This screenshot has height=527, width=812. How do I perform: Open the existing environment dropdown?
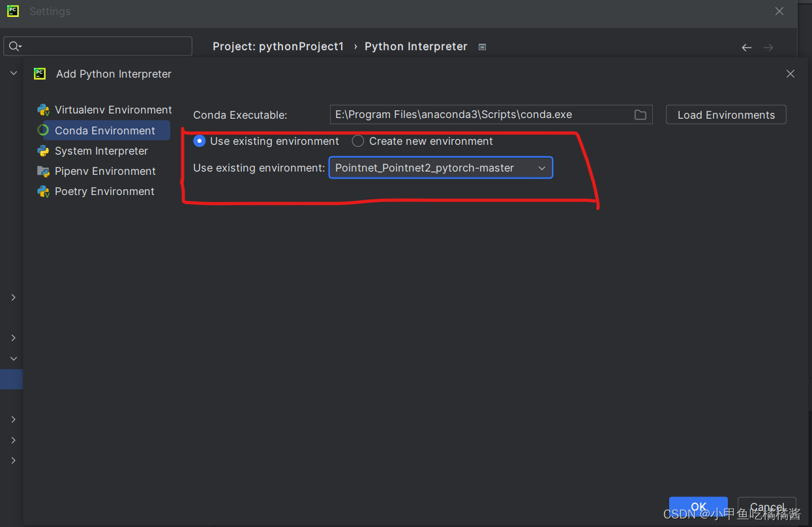(441, 168)
